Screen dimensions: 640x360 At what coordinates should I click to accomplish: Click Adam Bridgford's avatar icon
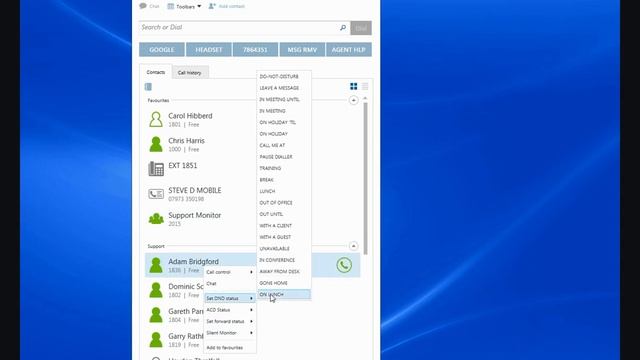(x=156, y=265)
